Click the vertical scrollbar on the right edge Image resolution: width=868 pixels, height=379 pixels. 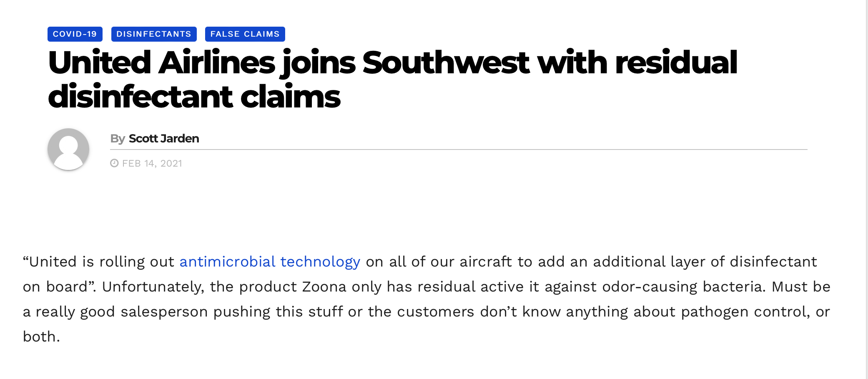[x=866, y=189]
